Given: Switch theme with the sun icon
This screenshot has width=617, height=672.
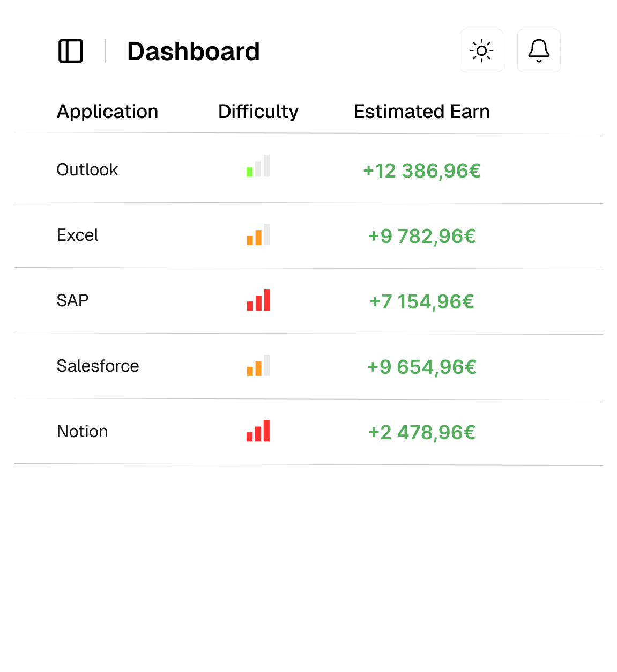Looking at the screenshot, I should [x=481, y=51].
